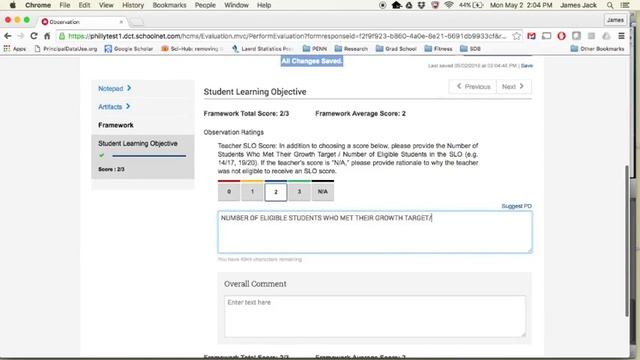Select score 2 rating
640x360 pixels.
pos(276,192)
